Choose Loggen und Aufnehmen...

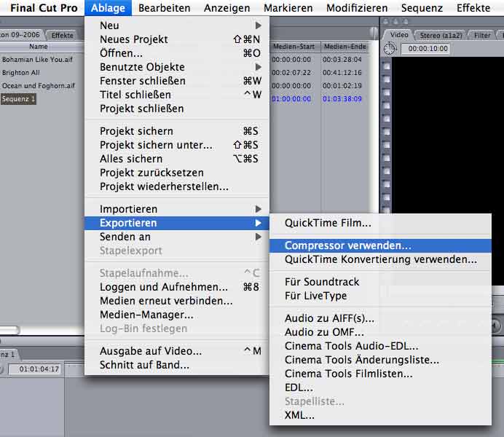(x=177, y=287)
